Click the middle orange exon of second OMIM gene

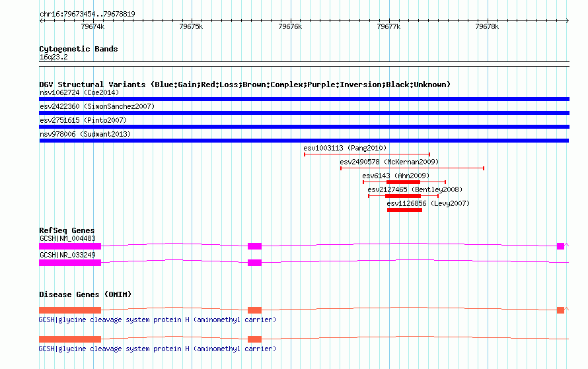pyautogui.click(x=254, y=339)
